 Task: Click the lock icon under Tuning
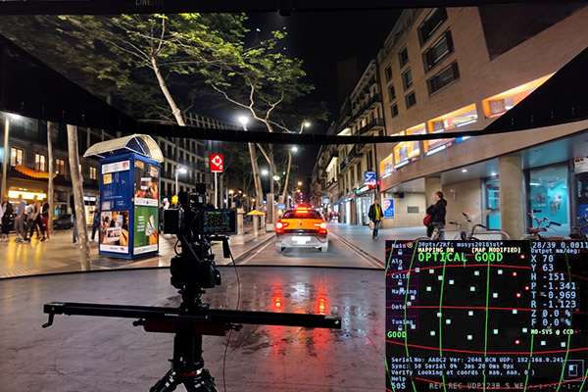(x=400, y=328)
